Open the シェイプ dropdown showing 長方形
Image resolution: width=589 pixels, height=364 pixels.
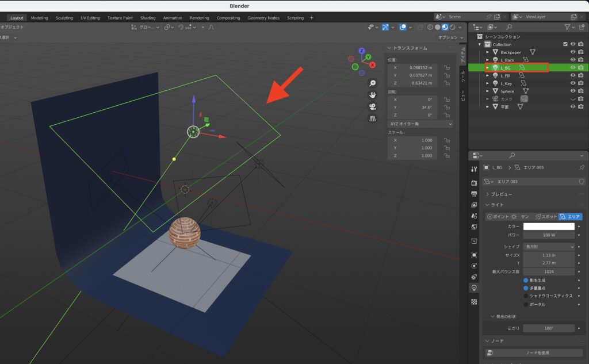(549, 247)
